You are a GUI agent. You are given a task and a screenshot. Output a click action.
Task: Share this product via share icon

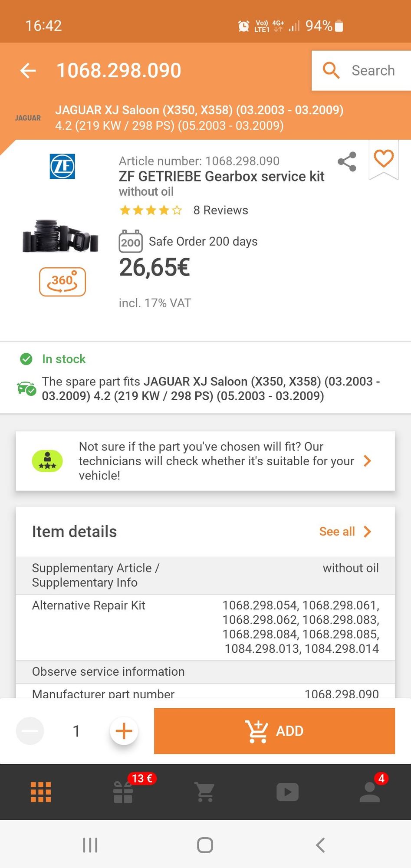click(347, 162)
